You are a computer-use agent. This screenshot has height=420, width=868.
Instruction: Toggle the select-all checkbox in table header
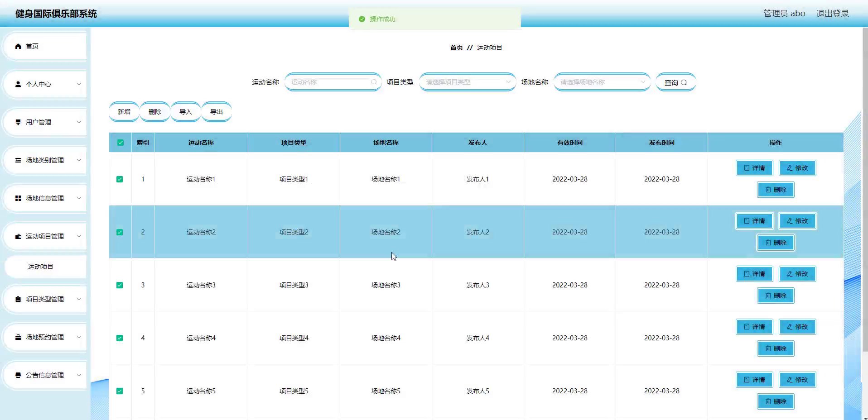pyautogui.click(x=121, y=143)
